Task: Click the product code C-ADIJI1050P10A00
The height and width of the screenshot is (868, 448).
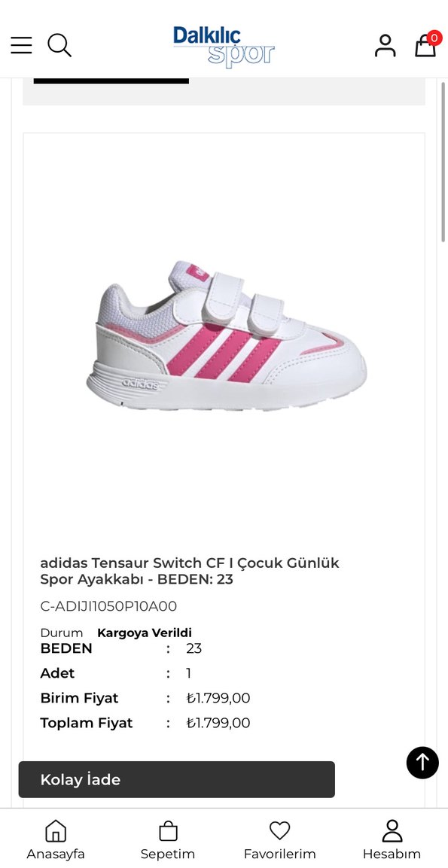Action: [x=108, y=606]
